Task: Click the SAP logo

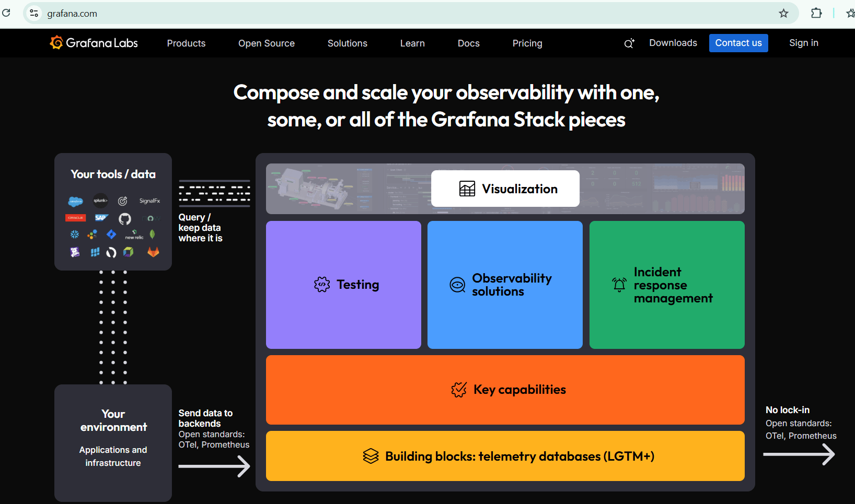Action: click(101, 218)
